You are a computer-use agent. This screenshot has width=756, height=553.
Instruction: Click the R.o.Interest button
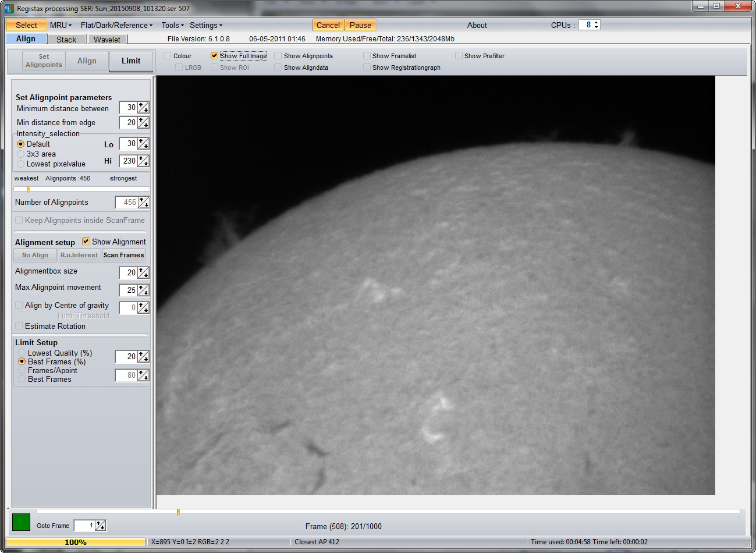click(79, 255)
